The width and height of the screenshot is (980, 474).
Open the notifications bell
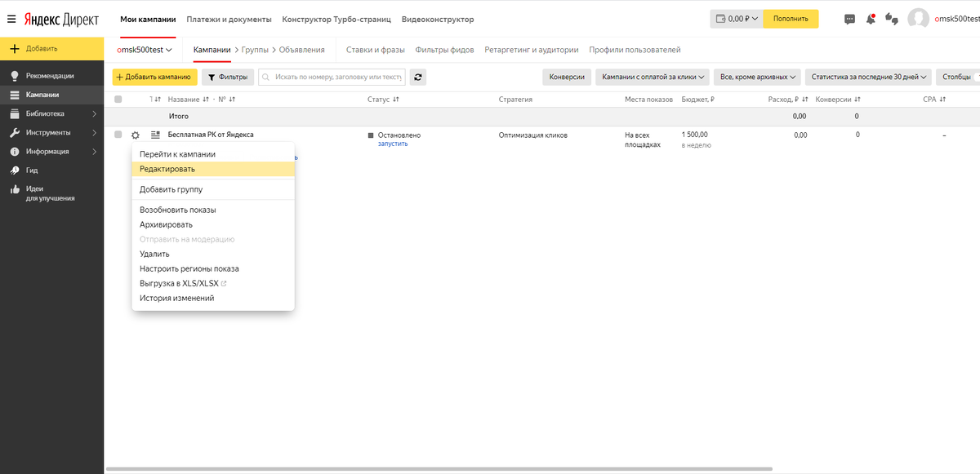click(x=871, y=18)
